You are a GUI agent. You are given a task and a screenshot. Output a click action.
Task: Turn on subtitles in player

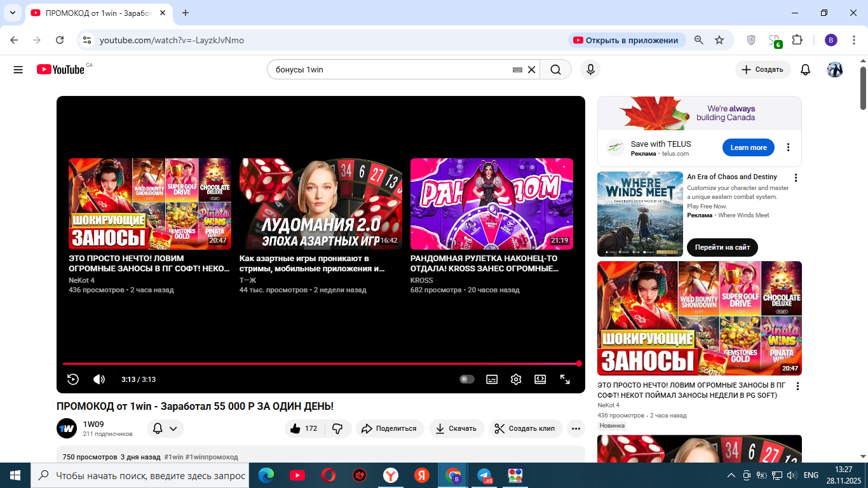coord(492,379)
